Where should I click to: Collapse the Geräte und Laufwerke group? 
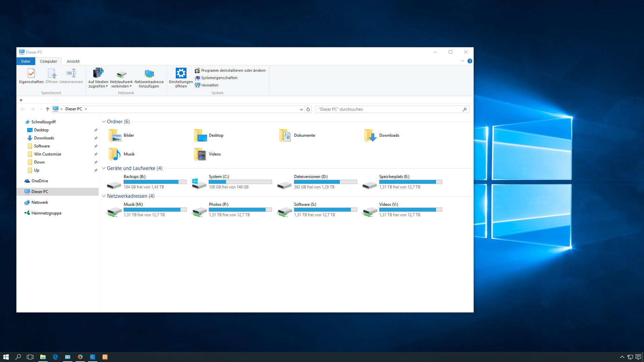click(104, 168)
